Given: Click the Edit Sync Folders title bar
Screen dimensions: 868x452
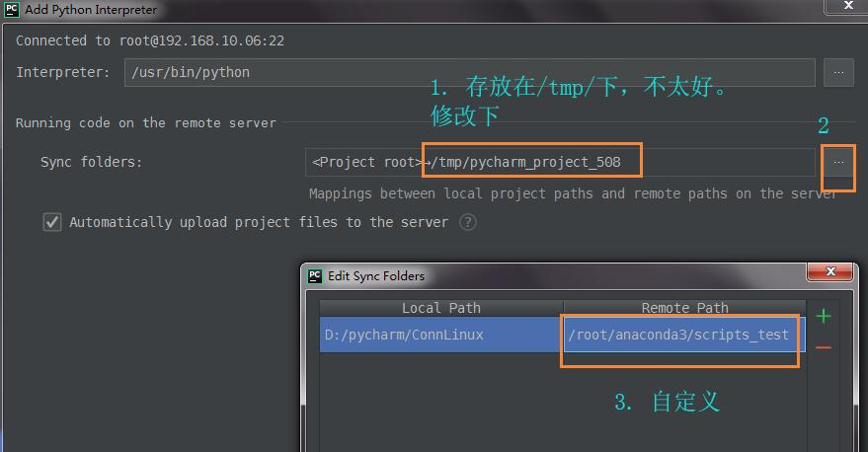Looking at the screenshot, I should pyautogui.click(x=553, y=276).
